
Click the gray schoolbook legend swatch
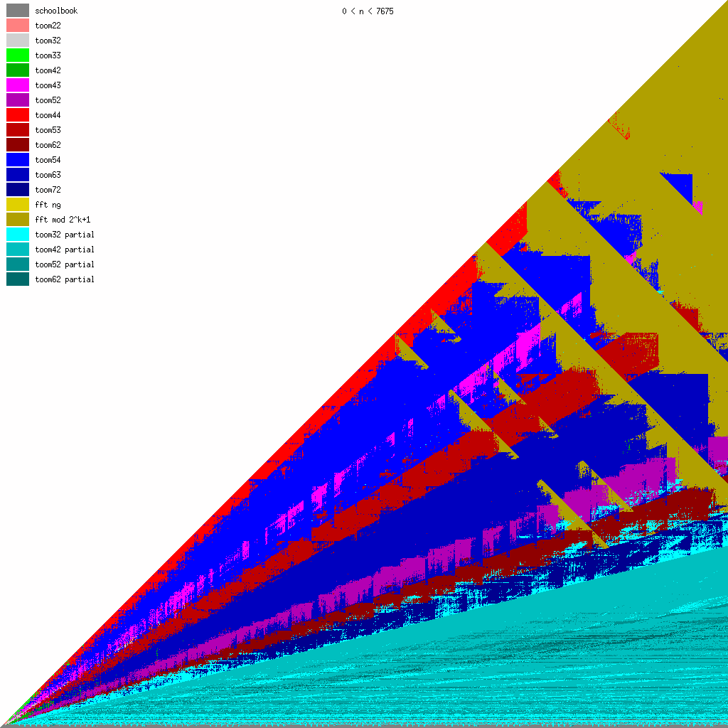18,10
